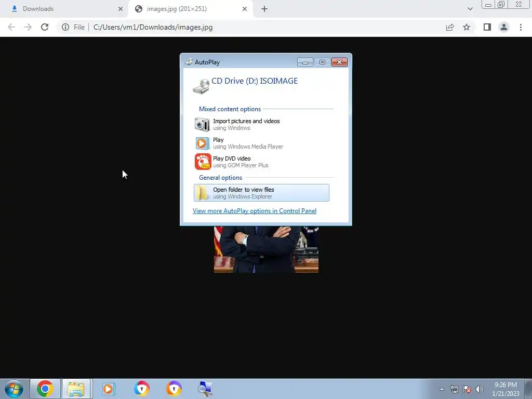Click the Show desktop strip
This screenshot has width=532, height=399.
click(x=528, y=389)
